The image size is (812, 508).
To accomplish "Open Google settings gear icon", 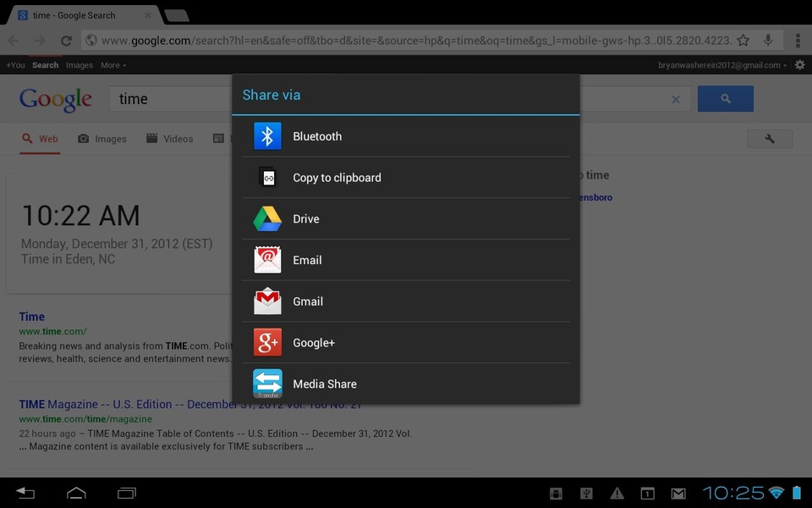I will [x=800, y=65].
